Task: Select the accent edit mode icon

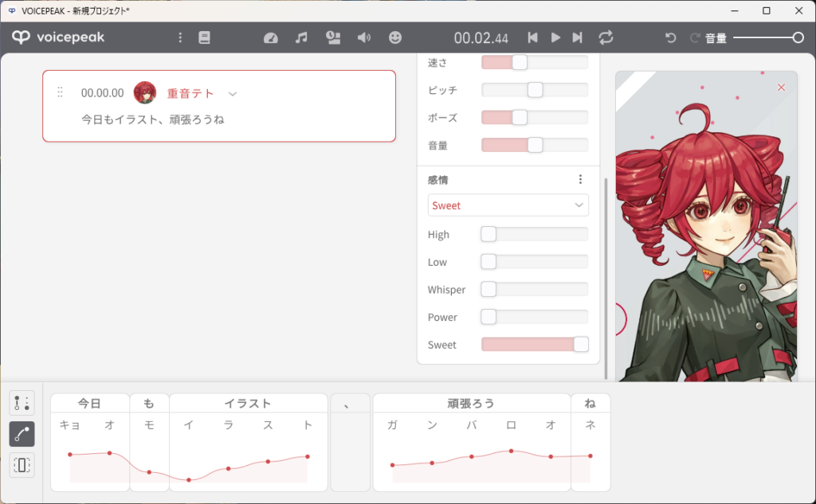Action: point(22,403)
